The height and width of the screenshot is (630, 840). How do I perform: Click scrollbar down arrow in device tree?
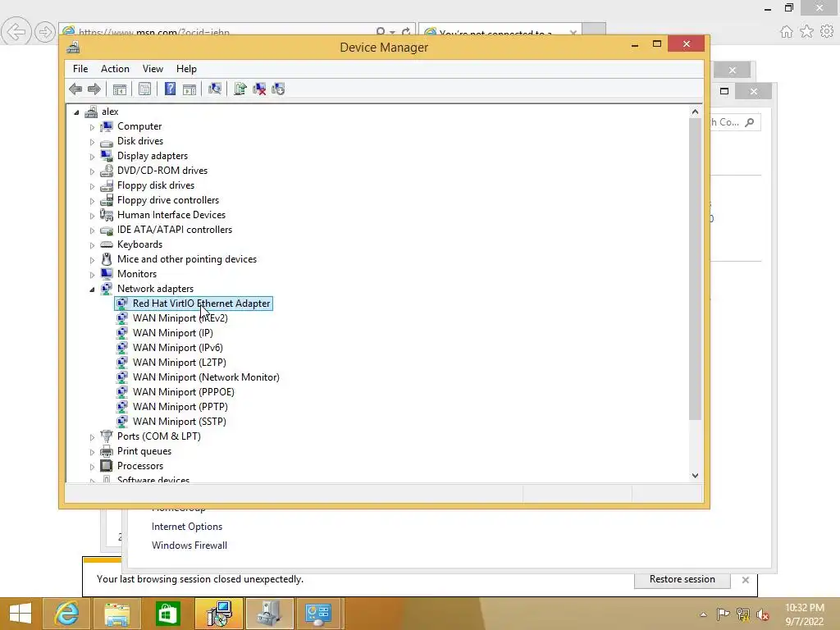pos(695,475)
